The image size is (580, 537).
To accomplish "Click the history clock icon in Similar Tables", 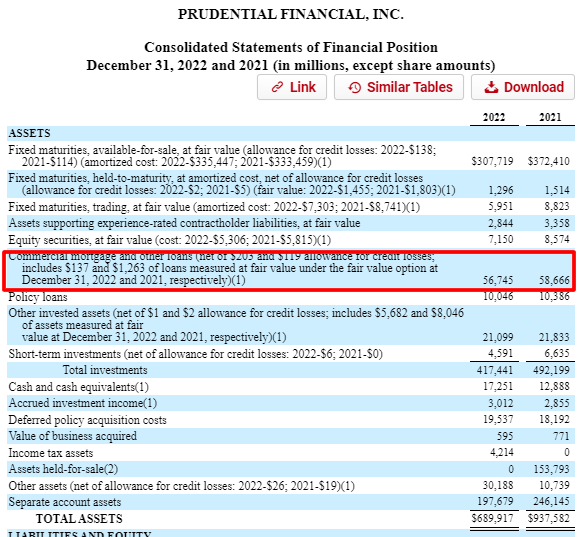I will [x=355, y=88].
